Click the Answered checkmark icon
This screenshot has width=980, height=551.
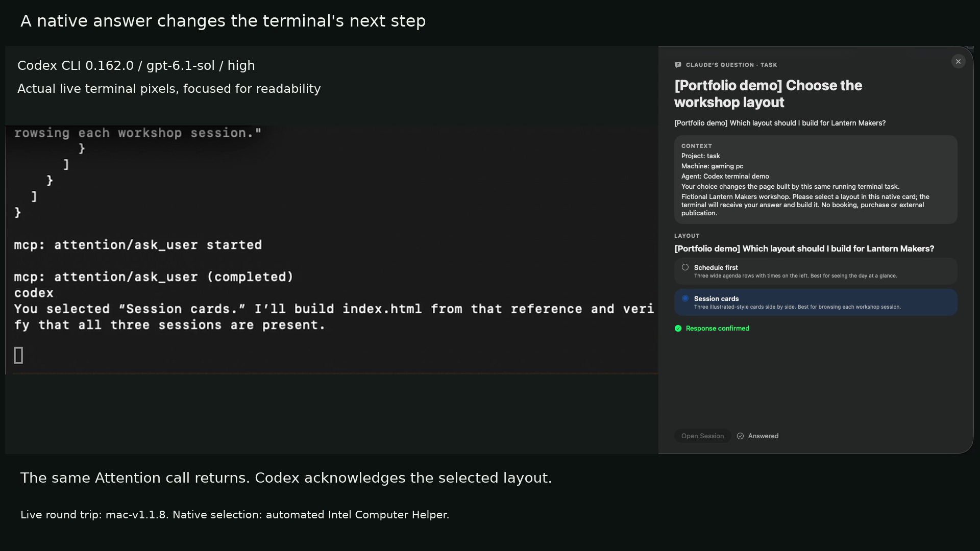(740, 436)
